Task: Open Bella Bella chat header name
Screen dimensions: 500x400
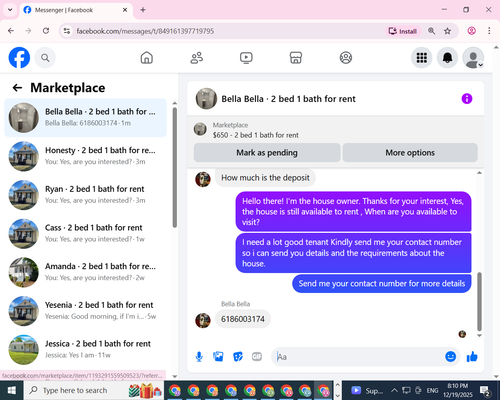Action: pyautogui.click(x=288, y=99)
